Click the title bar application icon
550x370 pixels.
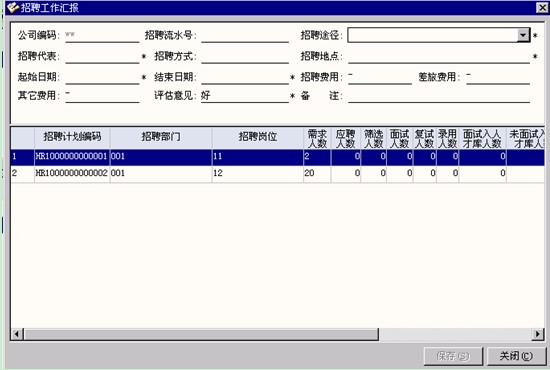point(13,7)
